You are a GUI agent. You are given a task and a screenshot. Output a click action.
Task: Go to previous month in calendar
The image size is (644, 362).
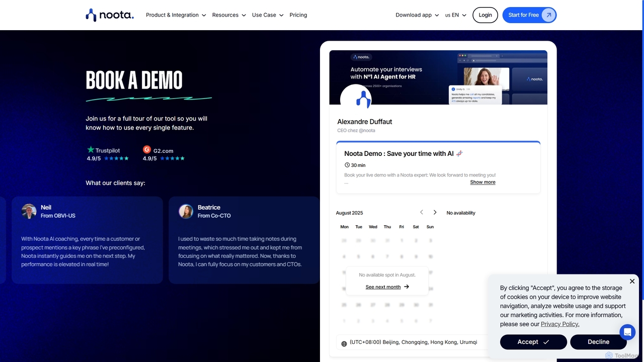[x=422, y=212]
